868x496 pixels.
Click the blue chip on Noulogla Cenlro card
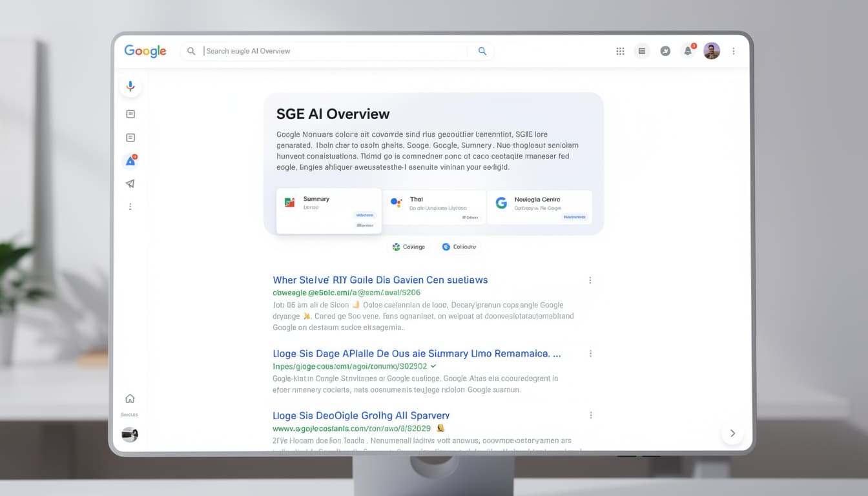573,218
